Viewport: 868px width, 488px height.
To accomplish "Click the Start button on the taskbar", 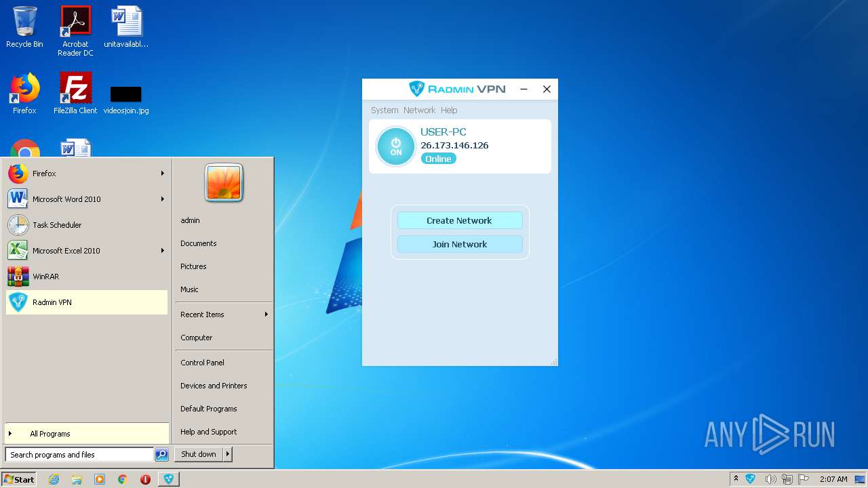I will [x=19, y=479].
